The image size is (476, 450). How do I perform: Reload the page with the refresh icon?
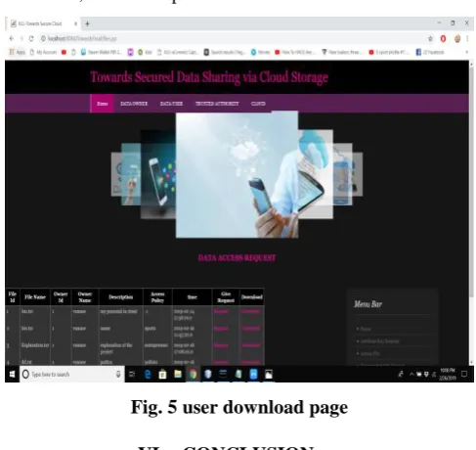31,38
